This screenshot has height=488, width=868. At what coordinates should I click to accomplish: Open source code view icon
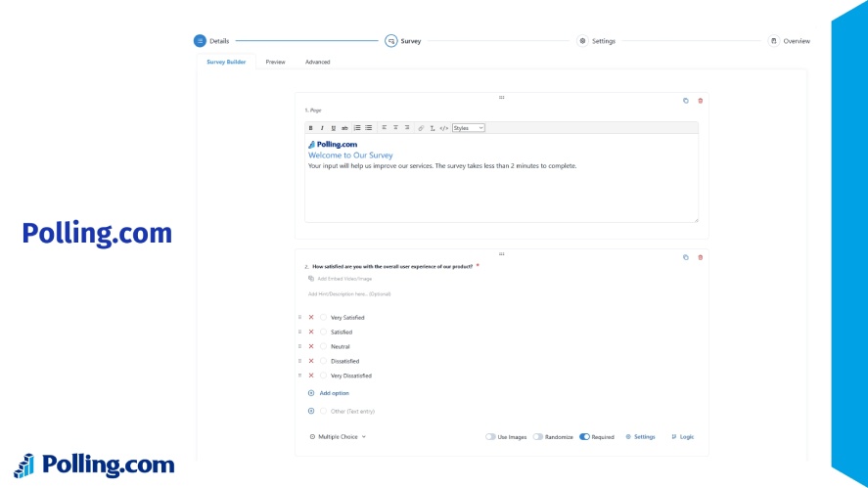click(x=444, y=128)
